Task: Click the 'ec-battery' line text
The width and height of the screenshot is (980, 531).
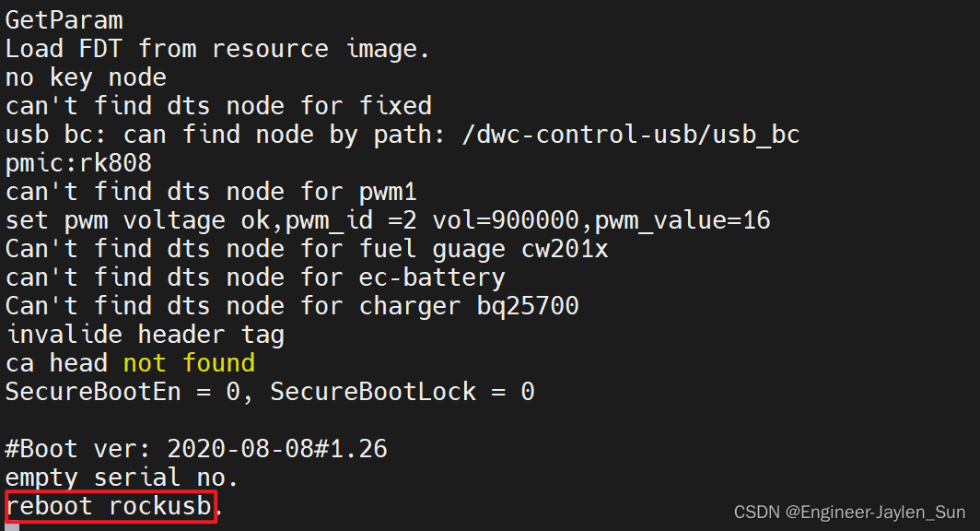Action: click(x=431, y=277)
